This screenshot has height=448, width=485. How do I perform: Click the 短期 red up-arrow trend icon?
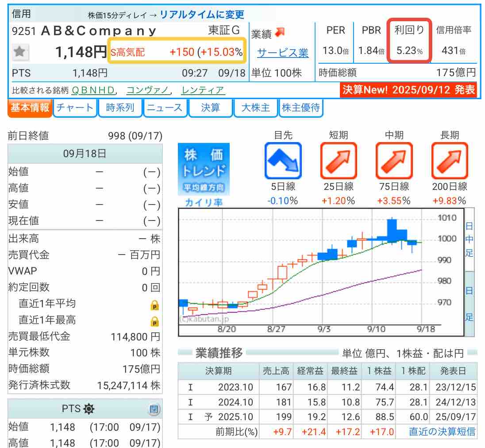(339, 161)
